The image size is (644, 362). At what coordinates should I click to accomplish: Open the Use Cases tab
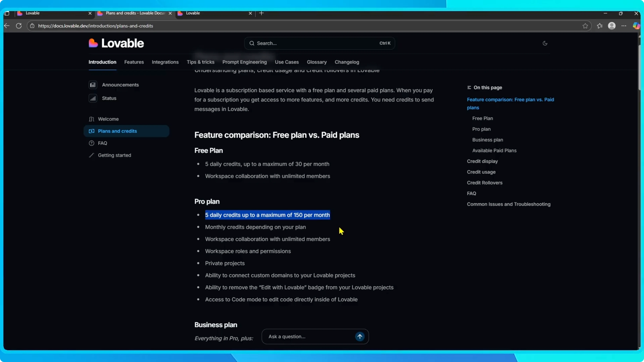[287, 62]
